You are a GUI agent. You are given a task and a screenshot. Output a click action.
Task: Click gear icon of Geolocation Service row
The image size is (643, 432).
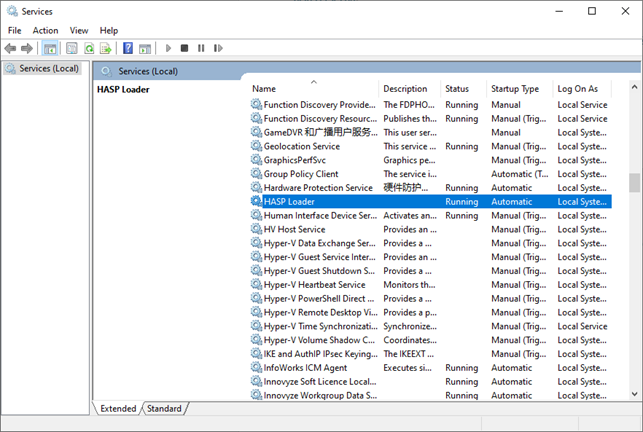click(x=256, y=146)
